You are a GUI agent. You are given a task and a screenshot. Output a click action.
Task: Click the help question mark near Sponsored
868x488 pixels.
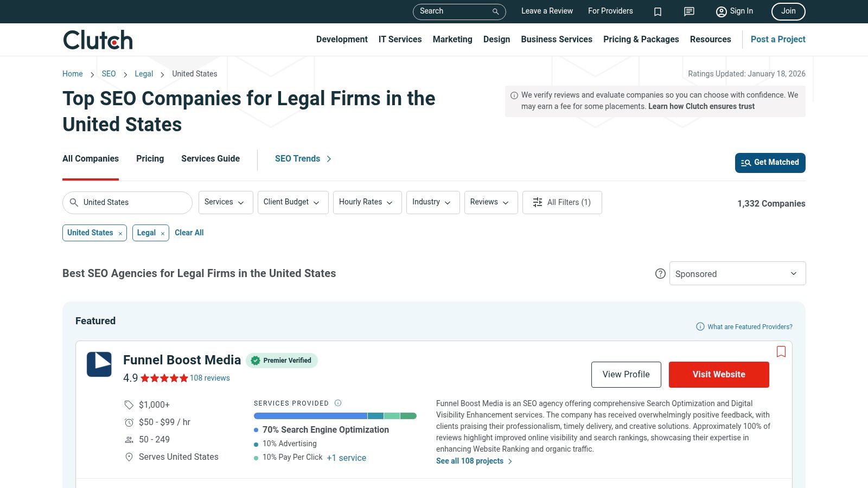point(660,274)
